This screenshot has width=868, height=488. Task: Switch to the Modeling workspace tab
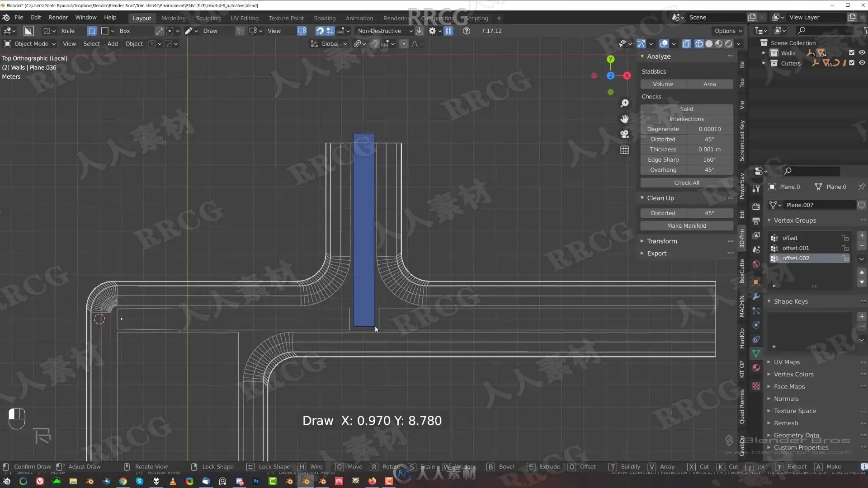click(x=173, y=18)
